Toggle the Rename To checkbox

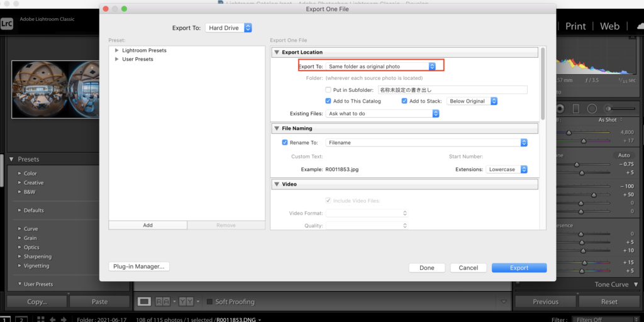click(x=285, y=143)
